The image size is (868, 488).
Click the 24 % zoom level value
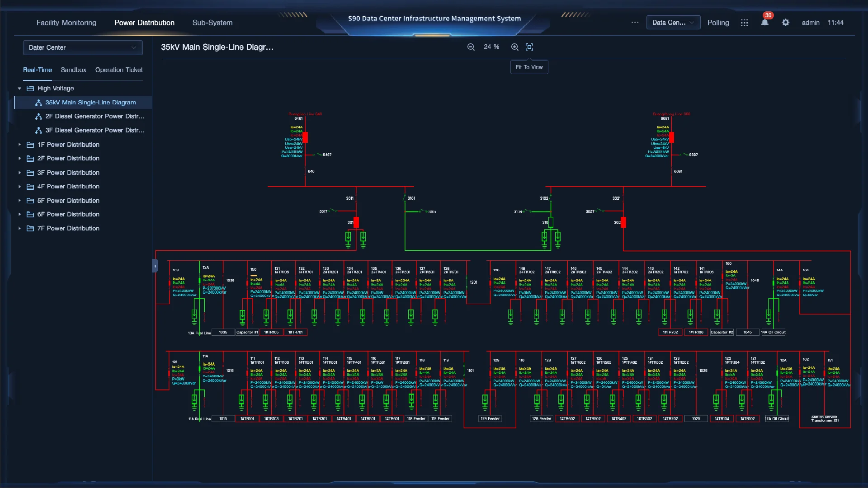coord(491,47)
